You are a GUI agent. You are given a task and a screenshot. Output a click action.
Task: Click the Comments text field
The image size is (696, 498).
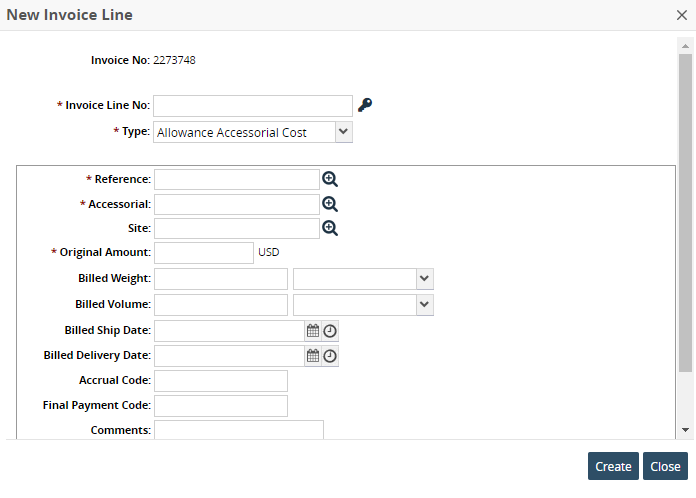pos(238,429)
